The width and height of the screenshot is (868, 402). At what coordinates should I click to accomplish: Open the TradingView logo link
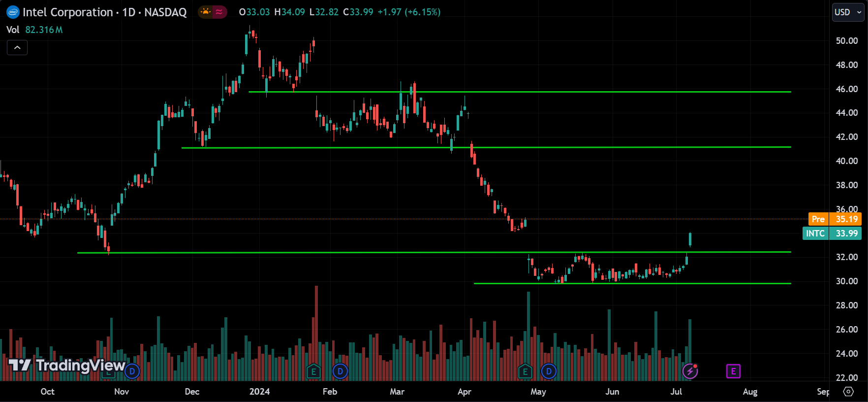[67, 365]
